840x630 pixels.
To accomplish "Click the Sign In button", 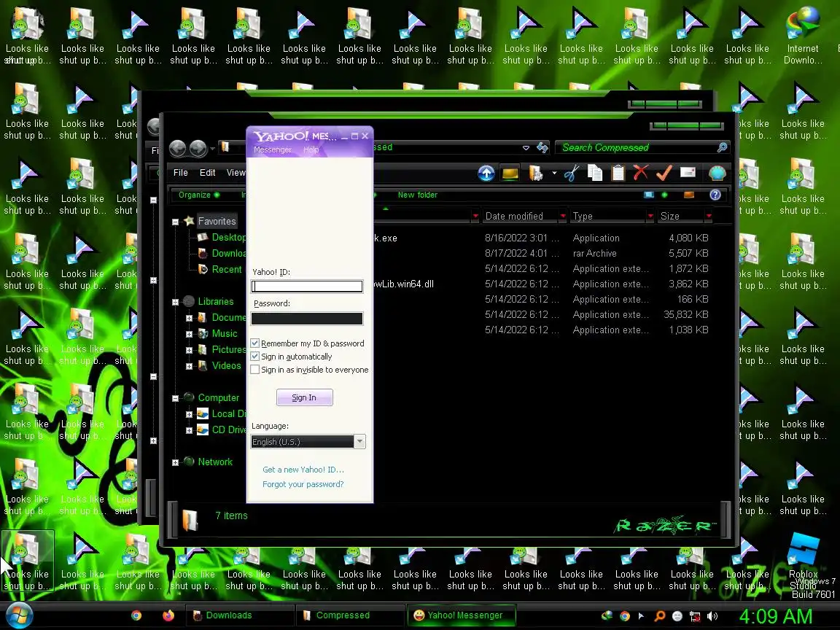I will tap(304, 397).
